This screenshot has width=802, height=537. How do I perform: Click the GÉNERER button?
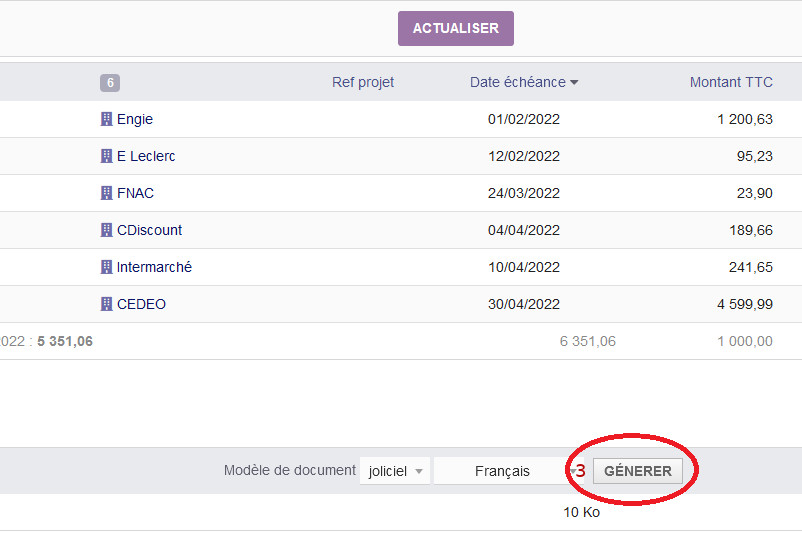[x=637, y=471]
